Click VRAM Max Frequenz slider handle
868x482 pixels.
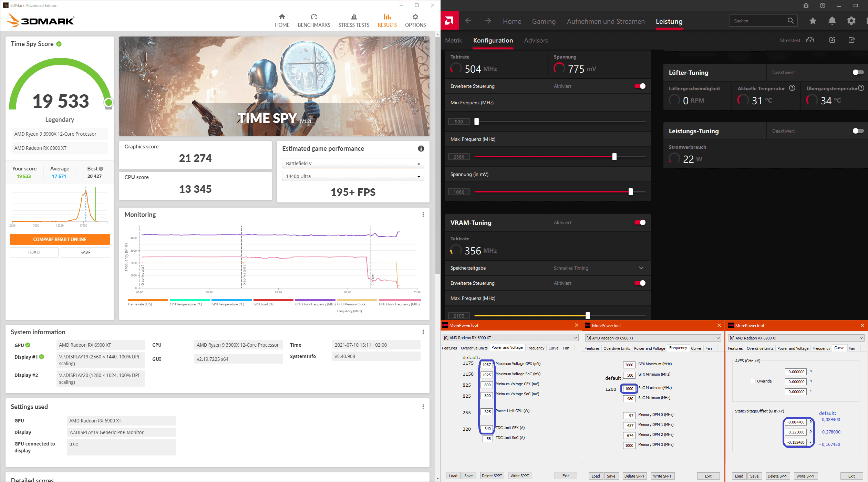(588, 316)
